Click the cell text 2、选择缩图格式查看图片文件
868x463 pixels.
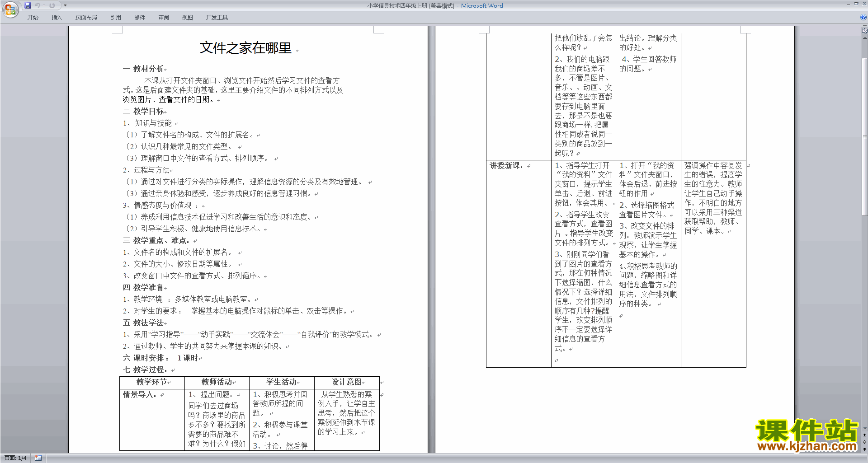pyautogui.click(x=647, y=210)
